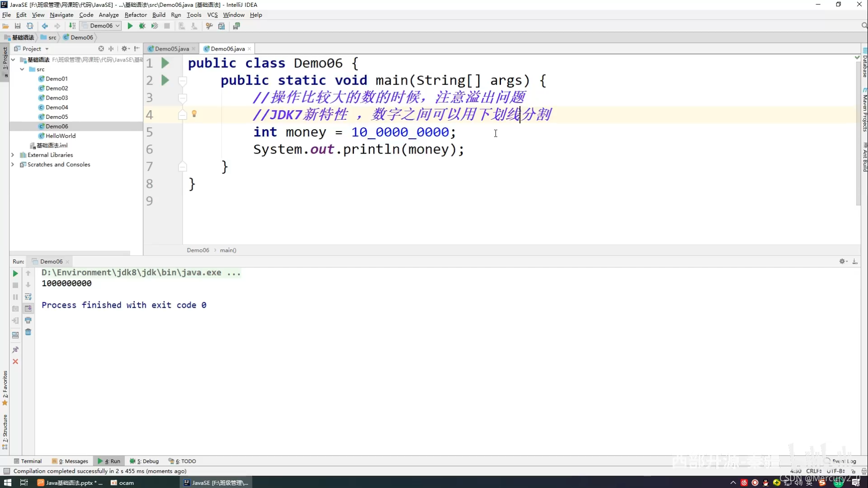Toggle the Favorites side tool button

click(x=5, y=388)
